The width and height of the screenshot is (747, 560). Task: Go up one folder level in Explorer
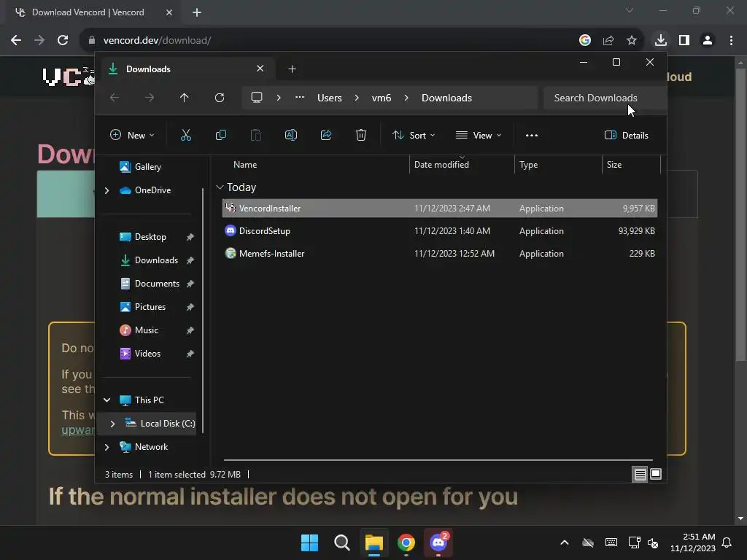pos(185,98)
